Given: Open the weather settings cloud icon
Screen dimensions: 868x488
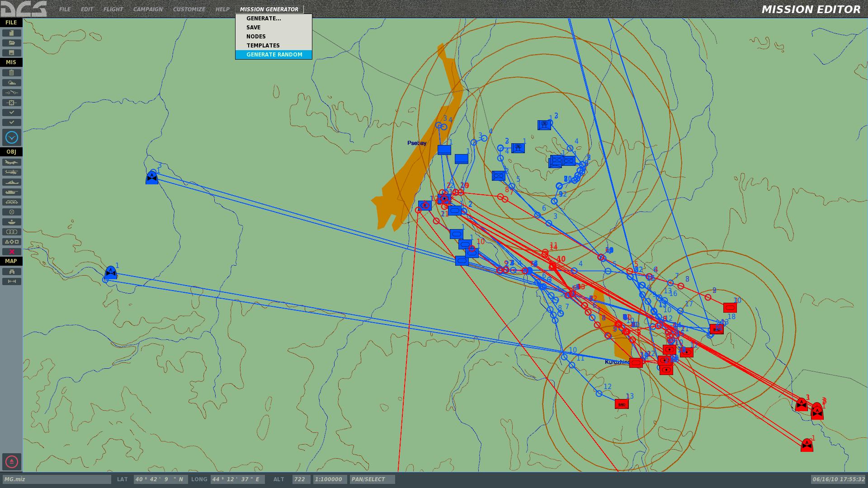Looking at the screenshot, I should point(12,83).
